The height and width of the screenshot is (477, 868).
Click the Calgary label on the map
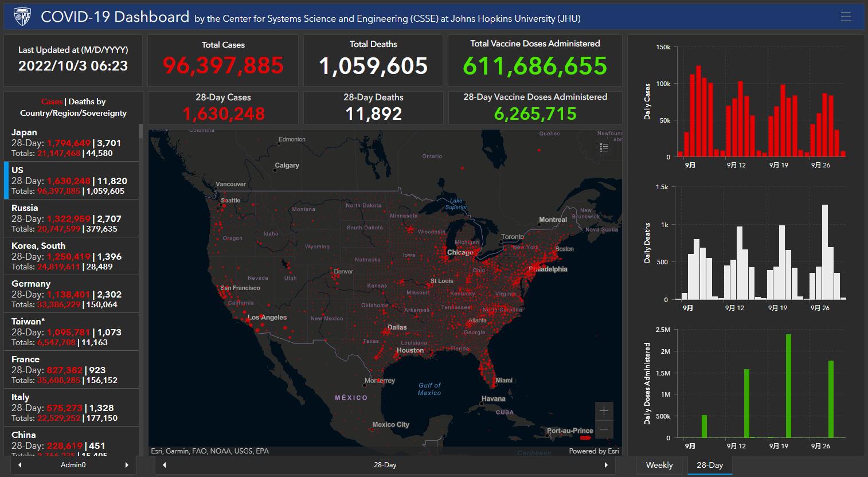click(287, 166)
